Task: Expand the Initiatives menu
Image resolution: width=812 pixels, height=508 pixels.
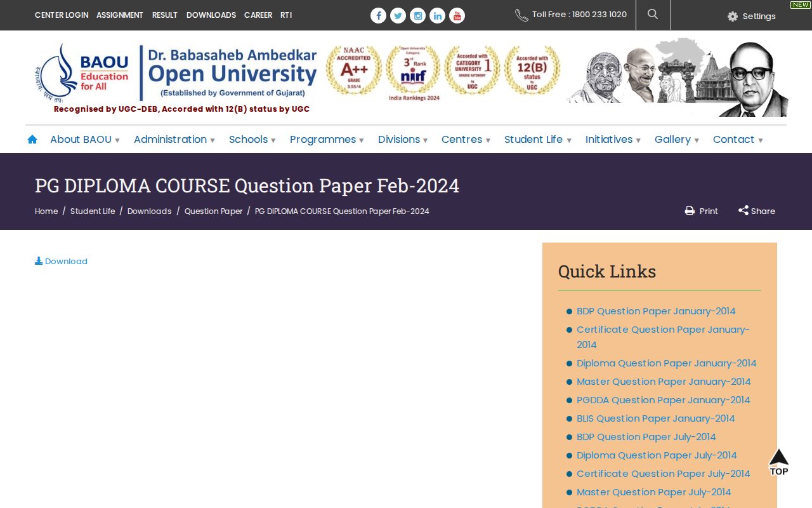Action: click(x=613, y=140)
